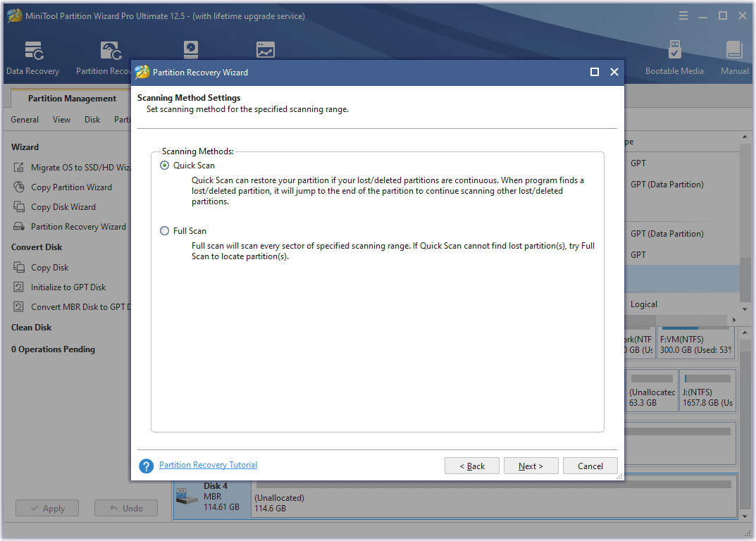Select the Quick Scan radio button
This screenshot has height=541, width=756.
point(164,166)
